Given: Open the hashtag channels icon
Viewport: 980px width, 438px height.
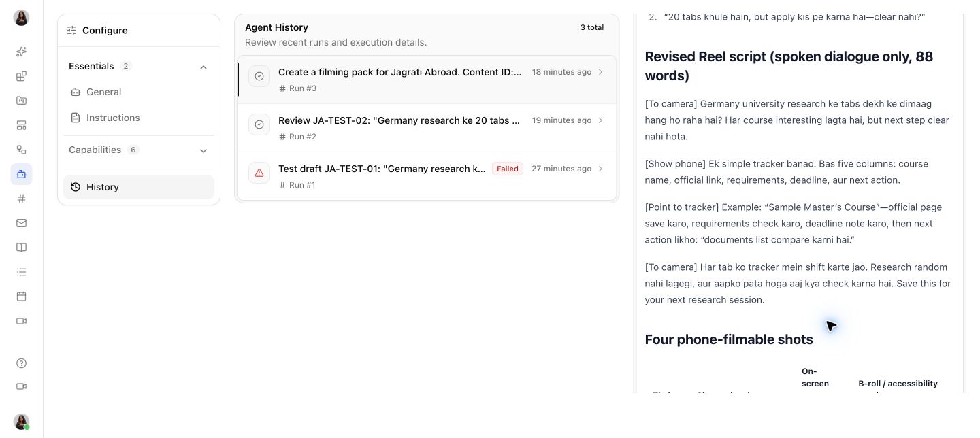Looking at the screenshot, I should tap(21, 199).
